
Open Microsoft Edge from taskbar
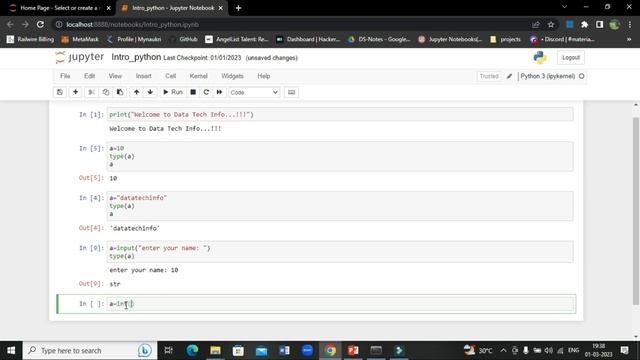coord(192,350)
